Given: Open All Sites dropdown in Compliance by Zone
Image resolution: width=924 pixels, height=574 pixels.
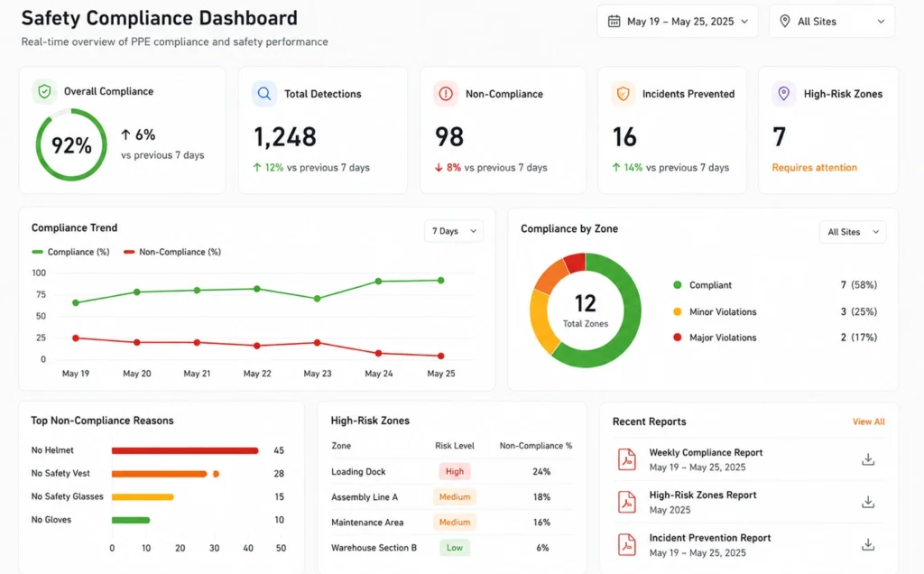Looking at the screenshot, I should (x=853, y=232).
